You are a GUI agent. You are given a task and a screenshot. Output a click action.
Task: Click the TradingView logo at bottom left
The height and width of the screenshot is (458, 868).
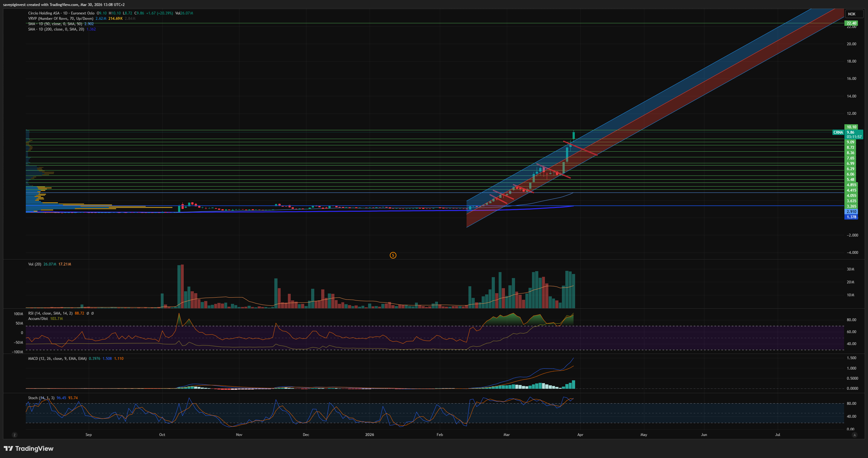pos(29,449)
